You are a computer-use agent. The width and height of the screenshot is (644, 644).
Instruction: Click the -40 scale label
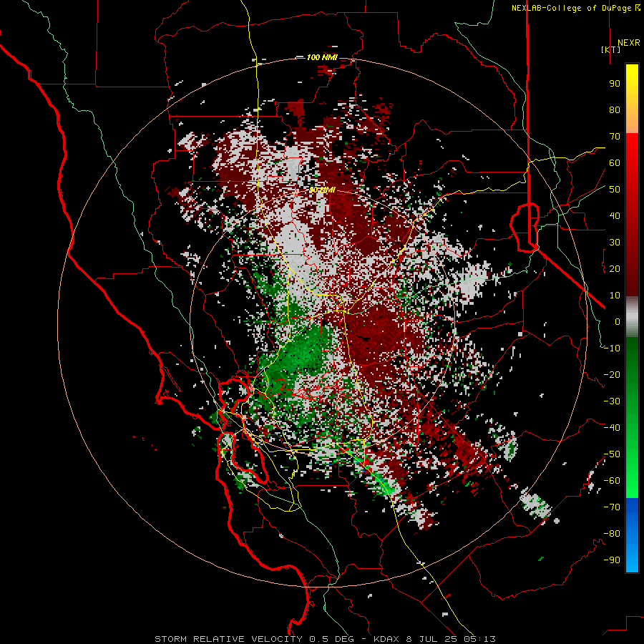pos(612,428)
